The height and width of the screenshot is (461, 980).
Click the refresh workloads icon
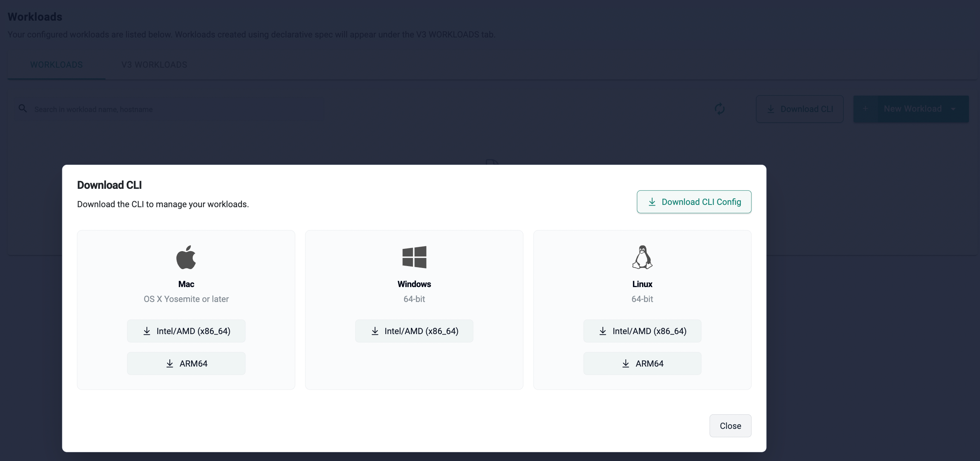[x=720, y=109]
